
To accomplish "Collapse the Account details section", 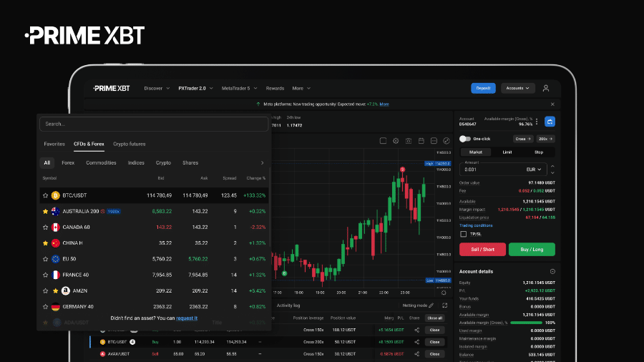I will tap(552, 272).
